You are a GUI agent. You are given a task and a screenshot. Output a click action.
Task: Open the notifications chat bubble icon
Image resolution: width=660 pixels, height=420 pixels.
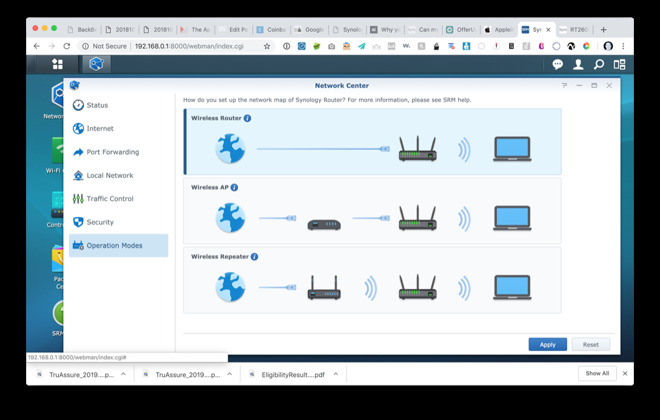pyautogui.click(x=558, y=64)
